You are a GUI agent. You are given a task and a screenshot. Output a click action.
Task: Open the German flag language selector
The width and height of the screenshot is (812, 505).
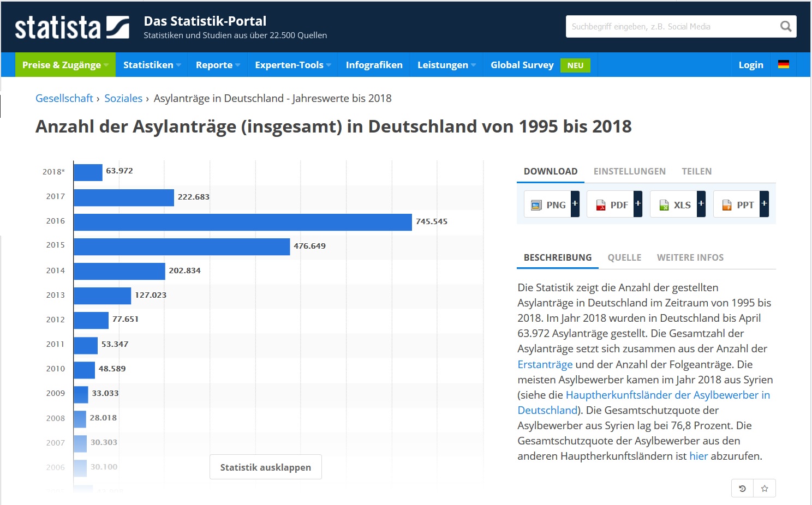(x=784, y=64)
